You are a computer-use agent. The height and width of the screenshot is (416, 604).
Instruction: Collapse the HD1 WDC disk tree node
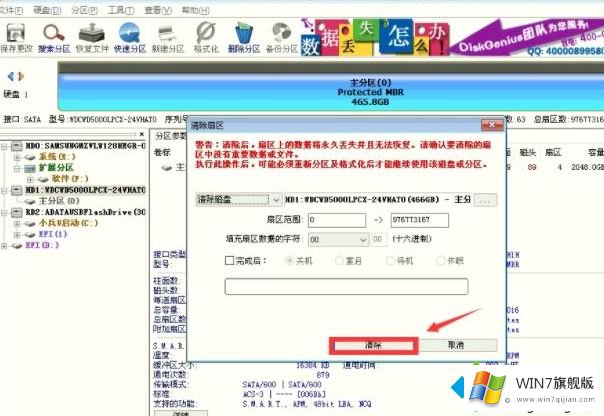[4, 190]
